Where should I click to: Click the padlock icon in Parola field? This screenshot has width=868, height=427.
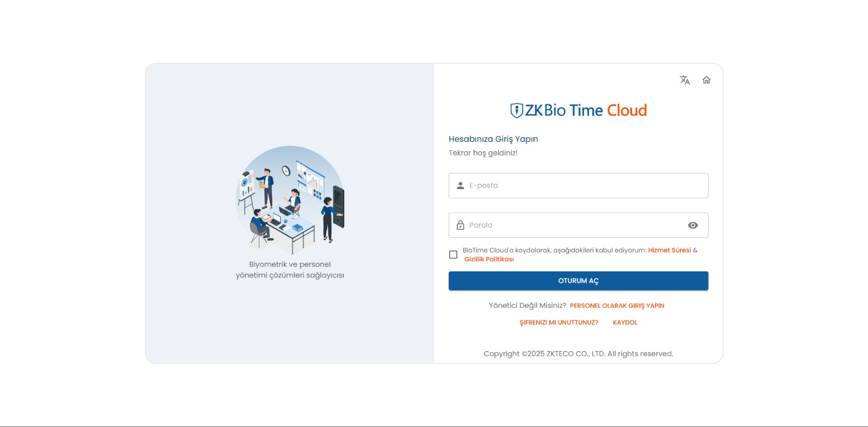click(461, 225)
